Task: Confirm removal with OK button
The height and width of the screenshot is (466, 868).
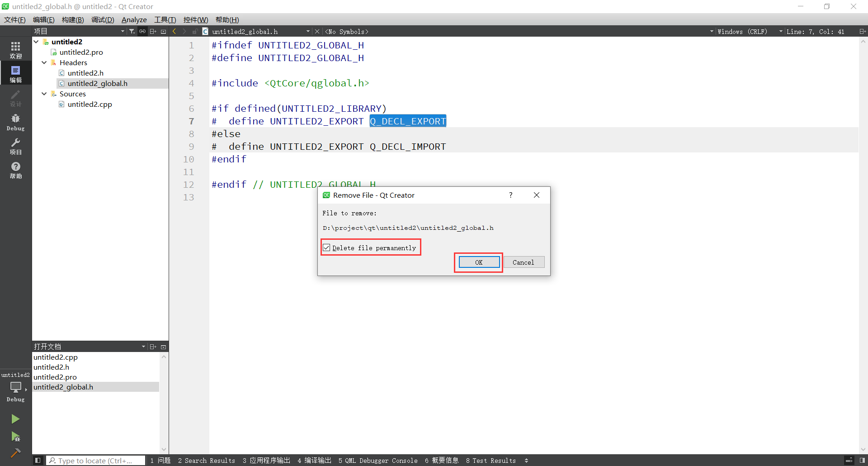Action: coord(479,262)
